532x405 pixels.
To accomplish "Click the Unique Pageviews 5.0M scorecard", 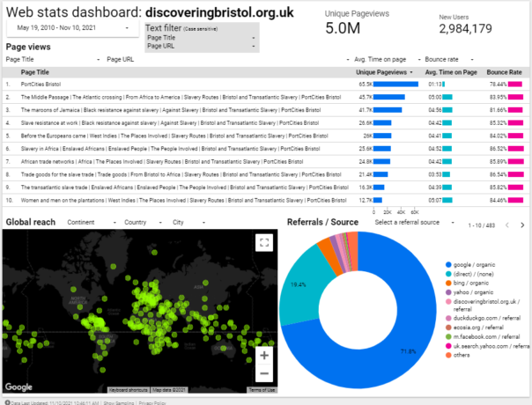I will (x=357, y=22).
